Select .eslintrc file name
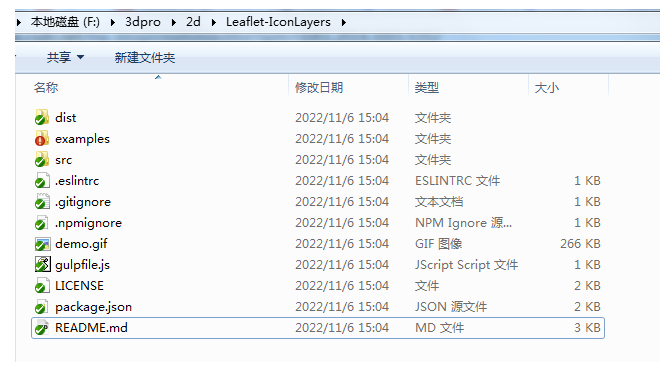The image size is (671, 366). (77, 181)
